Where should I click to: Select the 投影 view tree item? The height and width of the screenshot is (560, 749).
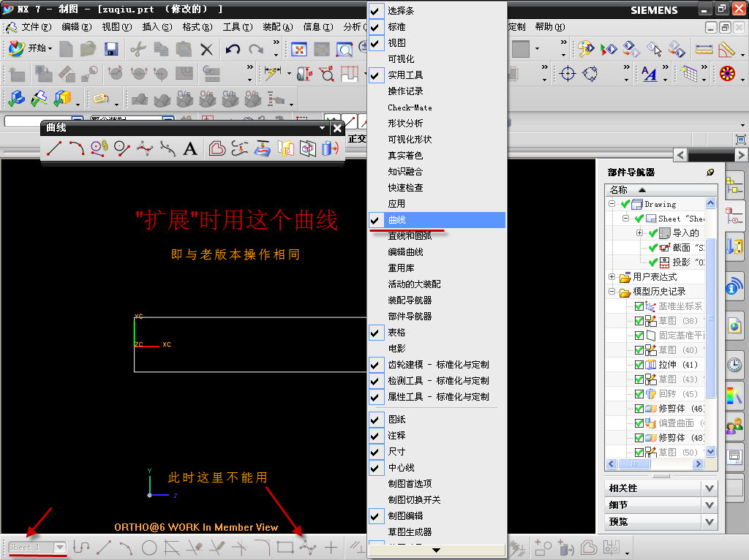[682, 262]
